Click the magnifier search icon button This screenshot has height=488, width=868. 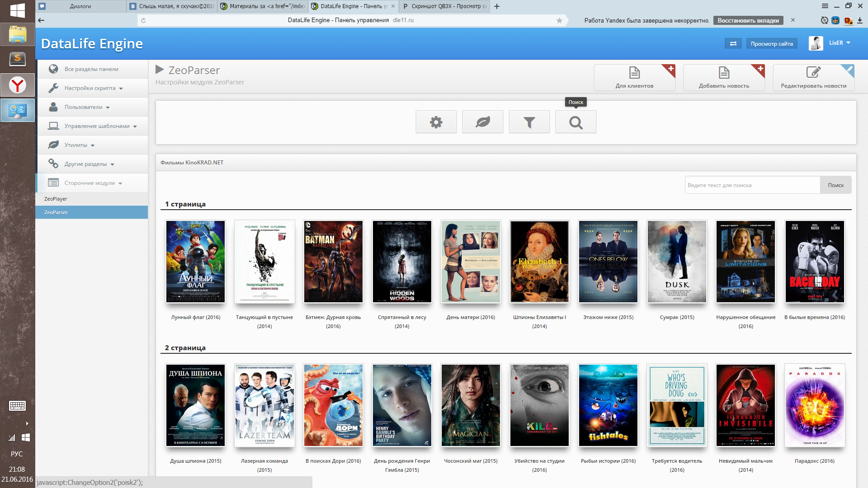pos(576,122)
